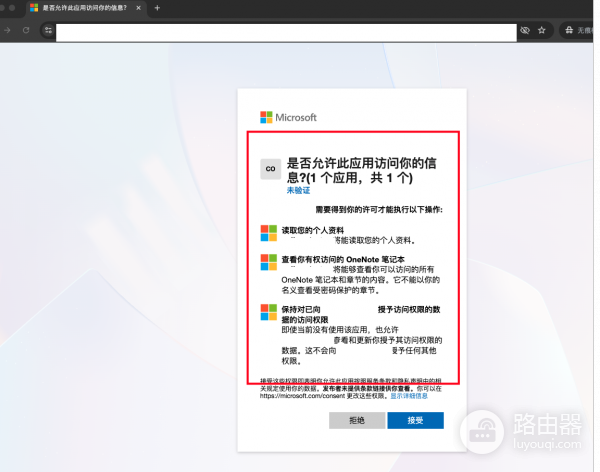Open a new tab with plus button

(x=157, y=8)
